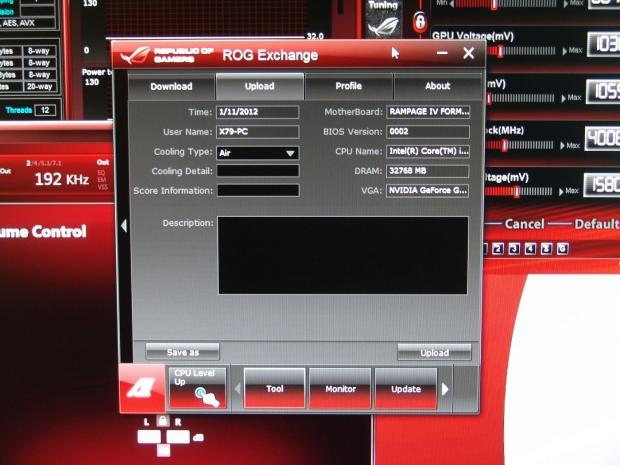
Task: Collapse the left side-panel arrow of ROG Exchange
Action: pyautogui.click(x=124, y=226)
